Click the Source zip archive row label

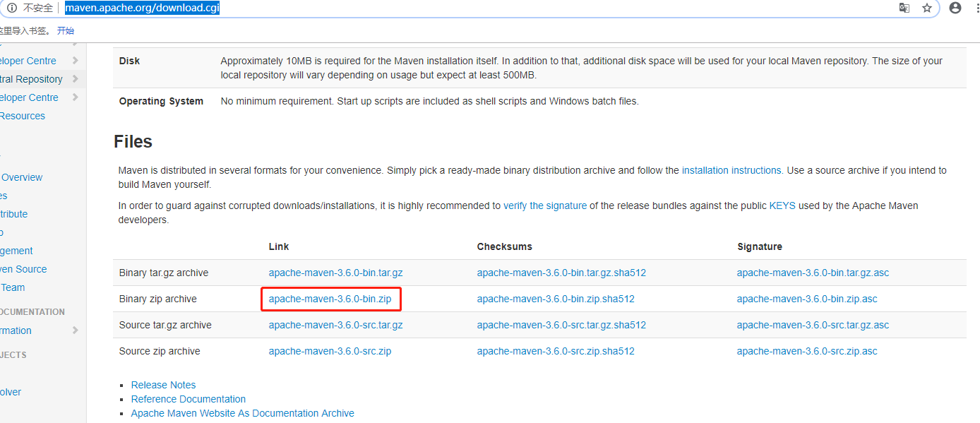[x=160, y=351]
